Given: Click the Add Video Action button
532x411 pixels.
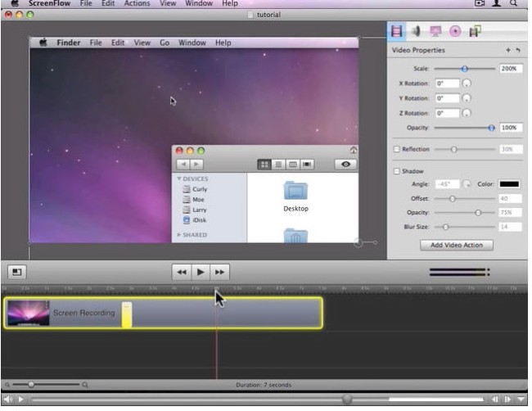Looking at the screenshot, I should pyautogui.click(x=457, y=246).
